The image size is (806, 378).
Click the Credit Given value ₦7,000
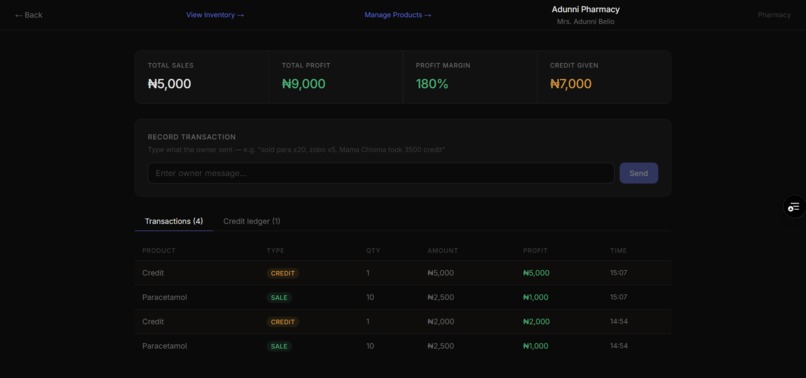point(571,84)
